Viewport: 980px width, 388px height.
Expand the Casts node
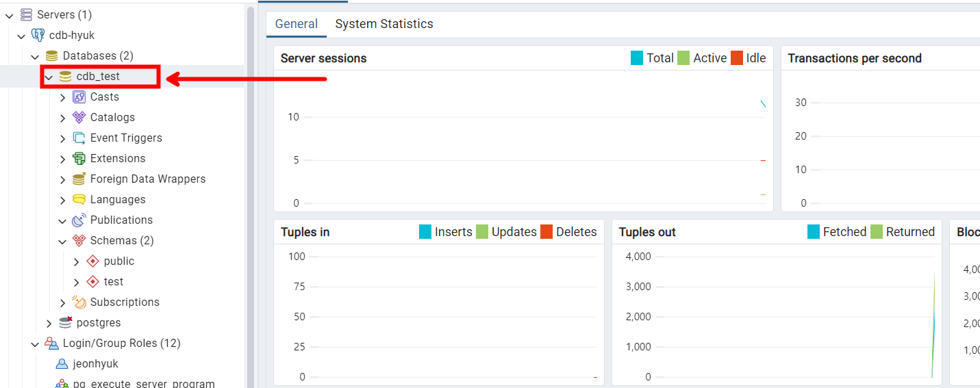(x=62, y=97)
